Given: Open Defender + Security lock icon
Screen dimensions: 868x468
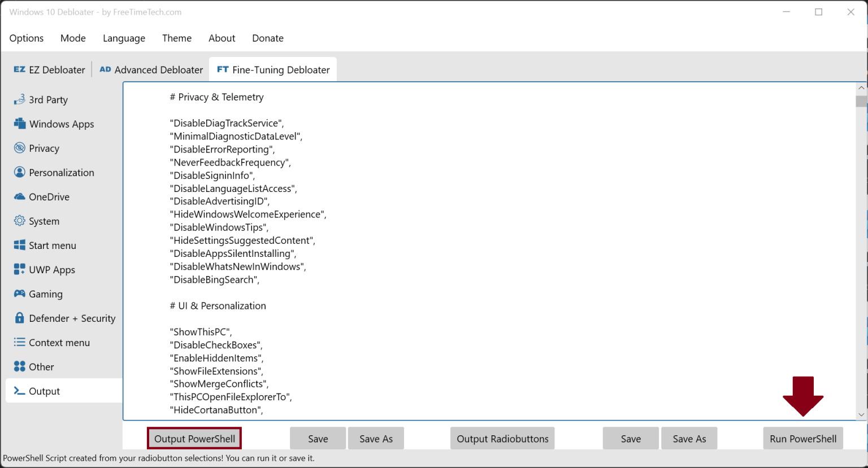Looking at the screenshot, I should [x=20, y=318].
